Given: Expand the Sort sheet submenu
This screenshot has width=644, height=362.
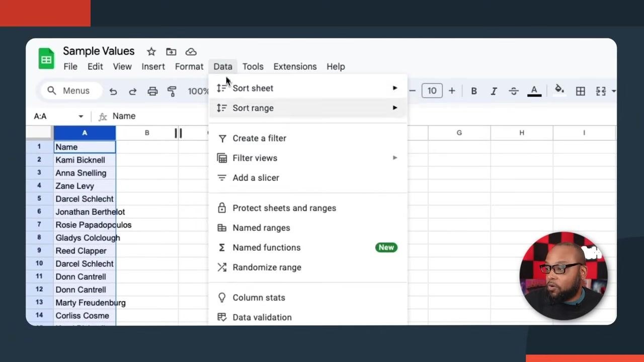Looking at the screenshot, I should coord(307,88).
